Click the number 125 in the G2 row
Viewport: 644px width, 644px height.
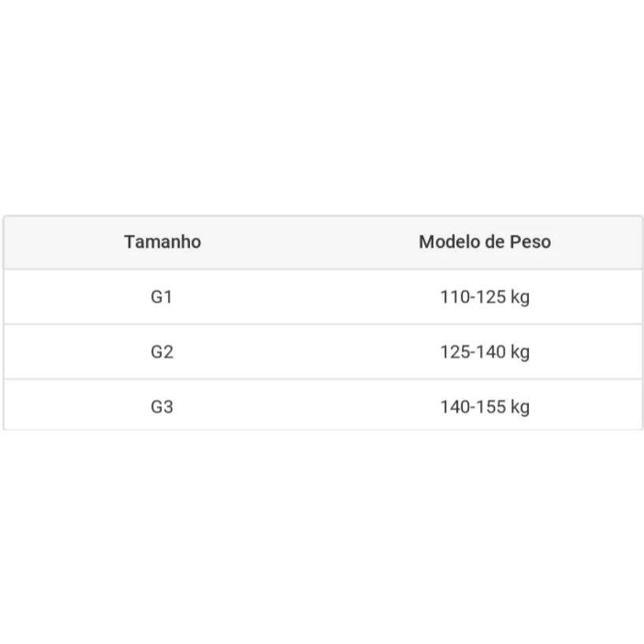tap(454, 352)
